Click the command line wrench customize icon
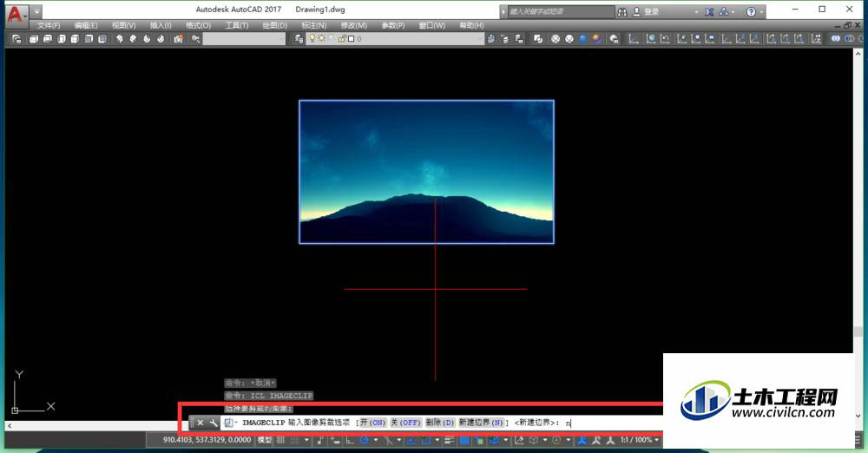Viewport: 868px width, 453px height. point(214,423)
